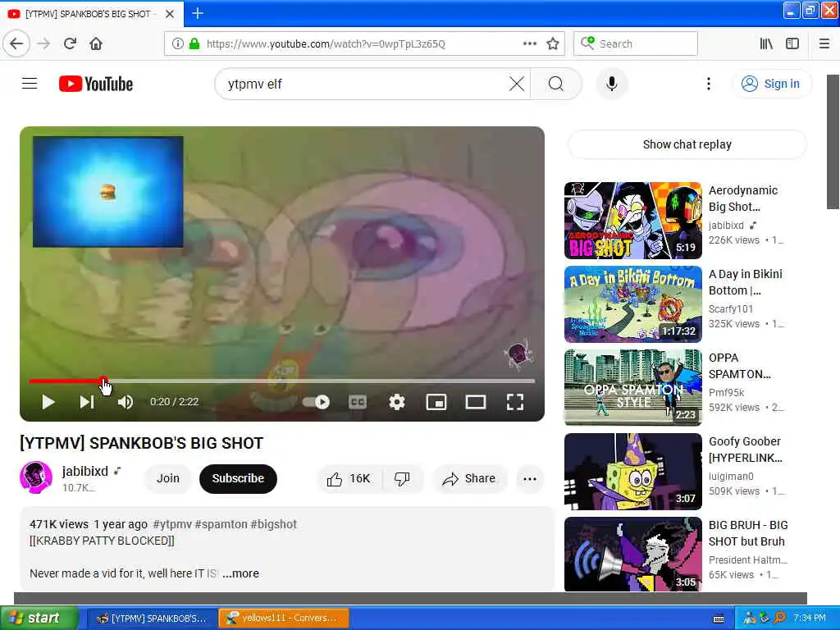Viewport: 840px width, 630px height.
Task: Click the channel watermark in video corner
Action: pos(518,354)
